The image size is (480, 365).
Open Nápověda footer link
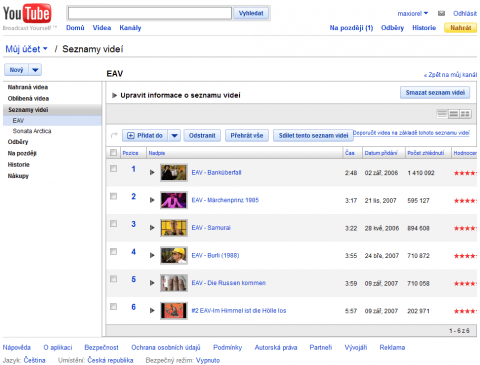(17, 347)
